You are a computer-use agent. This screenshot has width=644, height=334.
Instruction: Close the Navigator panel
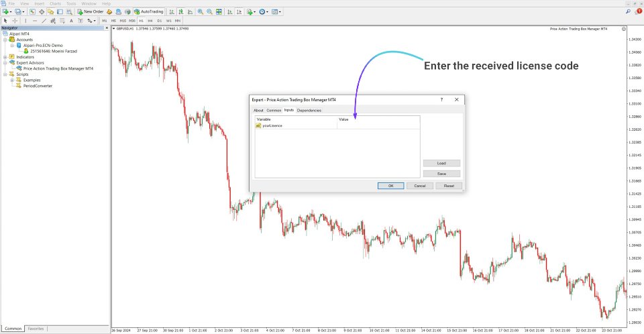(x=107, y=28)
